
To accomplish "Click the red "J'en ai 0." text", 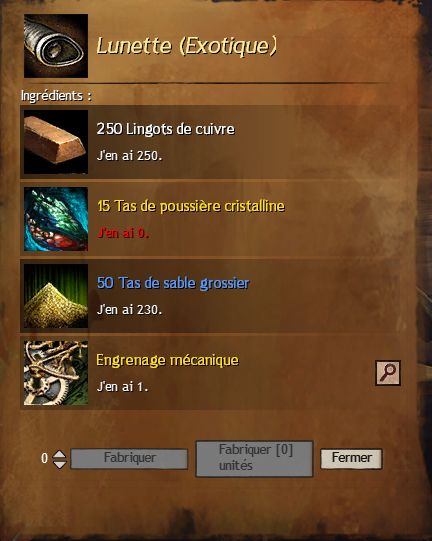I will (x=123, y=233).
